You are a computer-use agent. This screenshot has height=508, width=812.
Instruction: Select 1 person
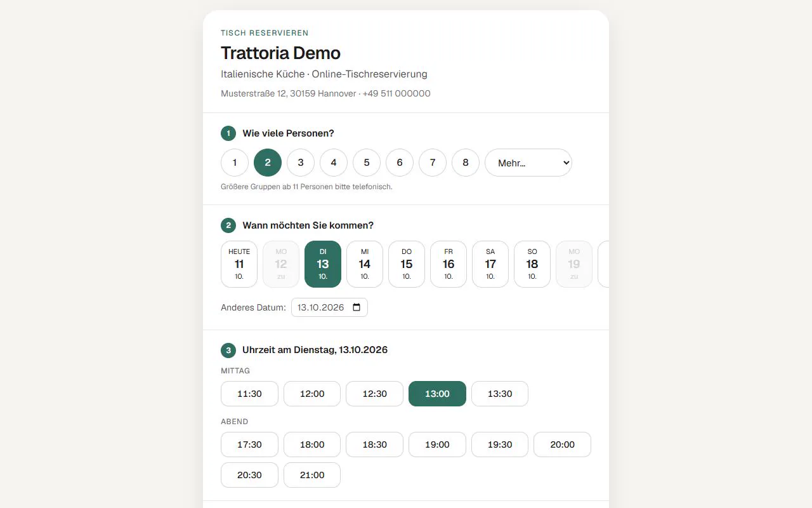click(x=235, y=163)
